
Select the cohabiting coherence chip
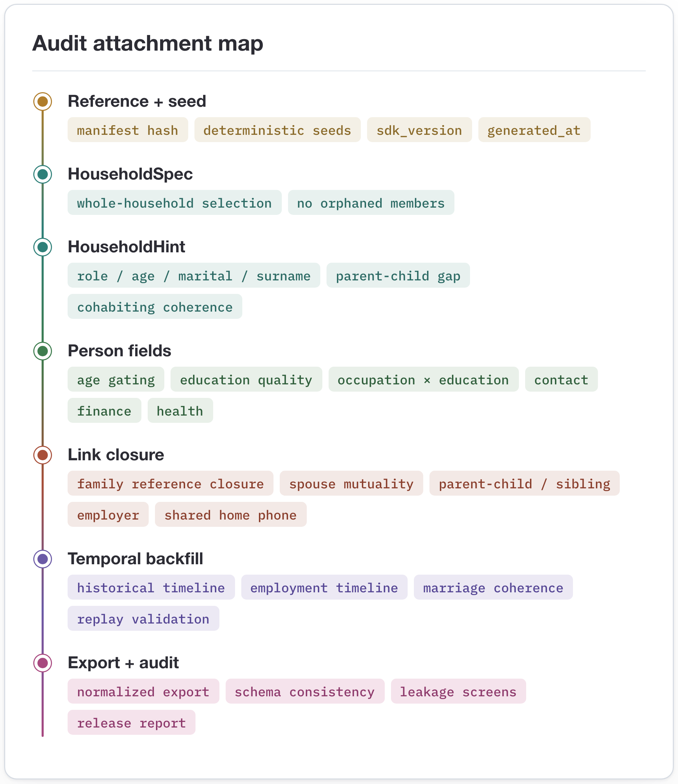click(x=155, y=306)
